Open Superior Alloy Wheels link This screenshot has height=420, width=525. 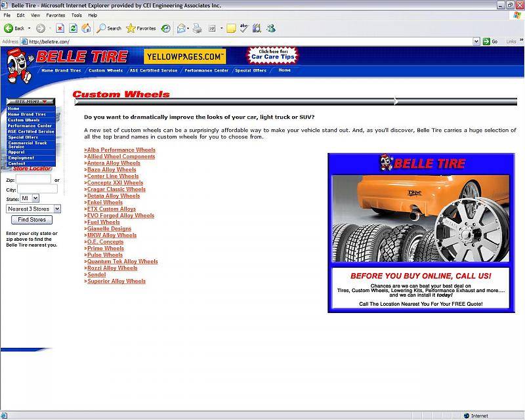click(x=116, y=281)
